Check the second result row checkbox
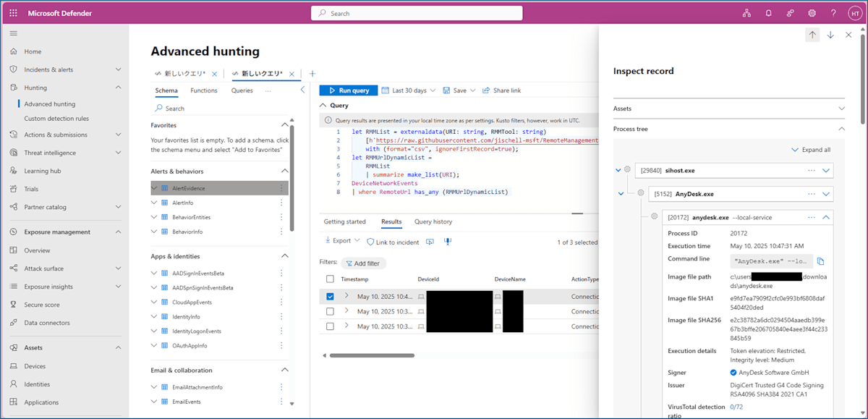The height and width of the screenshot is (419, 868). tap(330, 311)
